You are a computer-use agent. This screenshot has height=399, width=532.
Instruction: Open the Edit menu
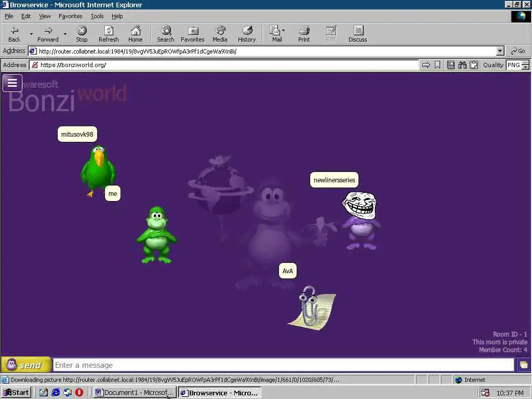[26, 16]
